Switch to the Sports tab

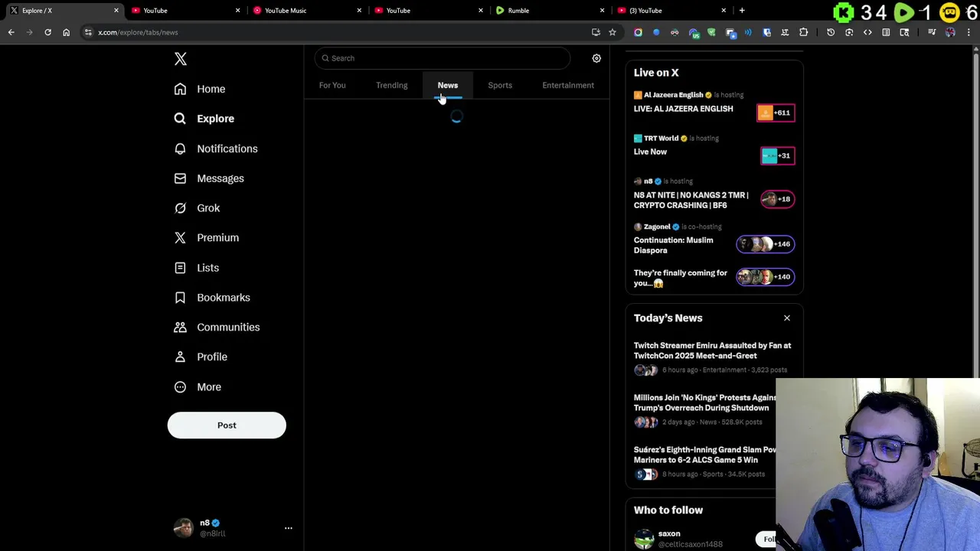[500, 85]
